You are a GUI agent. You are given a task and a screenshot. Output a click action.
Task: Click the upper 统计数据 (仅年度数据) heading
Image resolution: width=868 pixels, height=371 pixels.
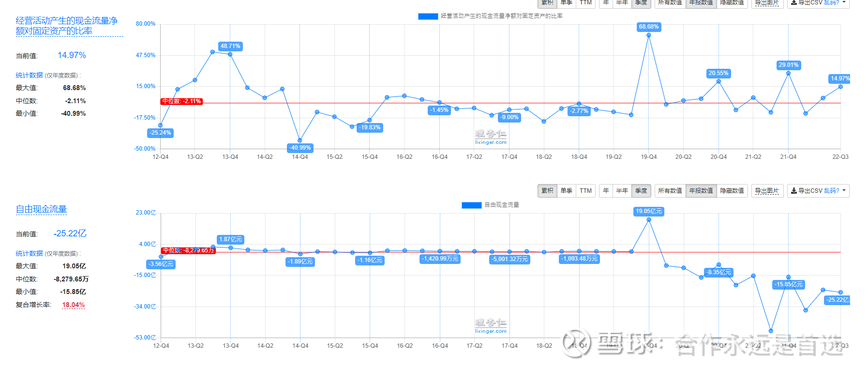coord(48,75)
